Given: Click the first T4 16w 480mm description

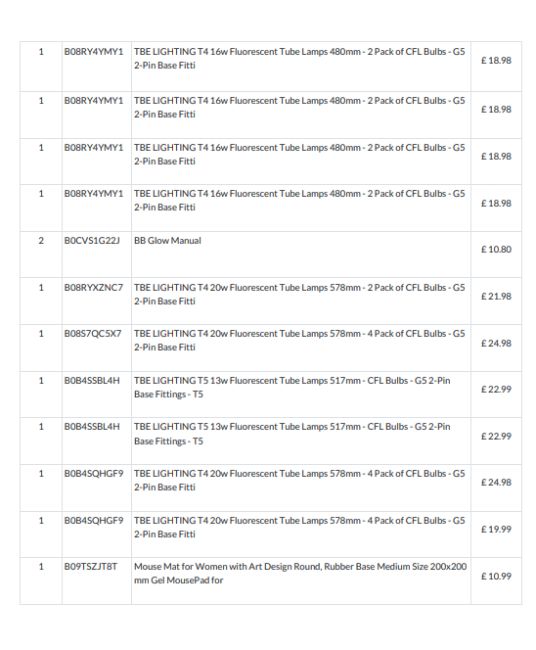Looking at the screenshot, I should [299, 58].
